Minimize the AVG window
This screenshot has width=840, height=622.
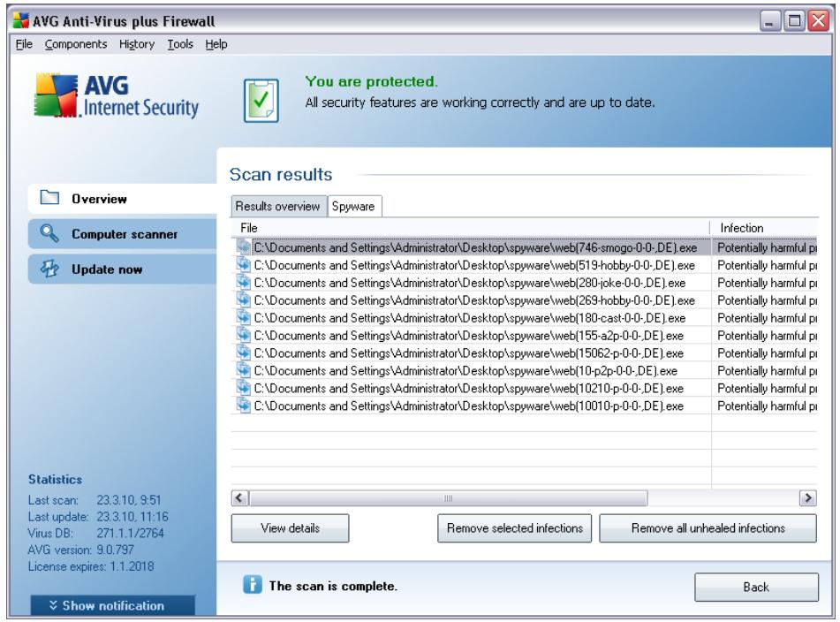(770, 21)
